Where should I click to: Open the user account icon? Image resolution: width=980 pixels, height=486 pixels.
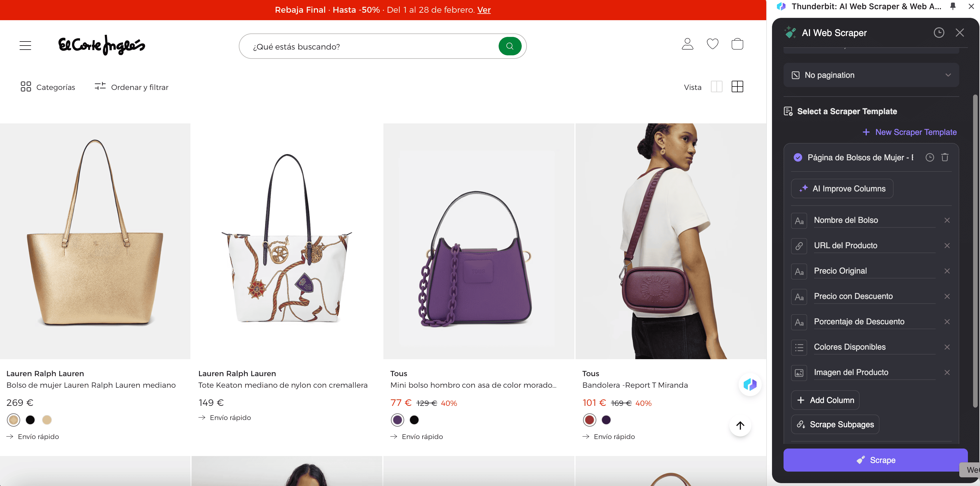687,44
